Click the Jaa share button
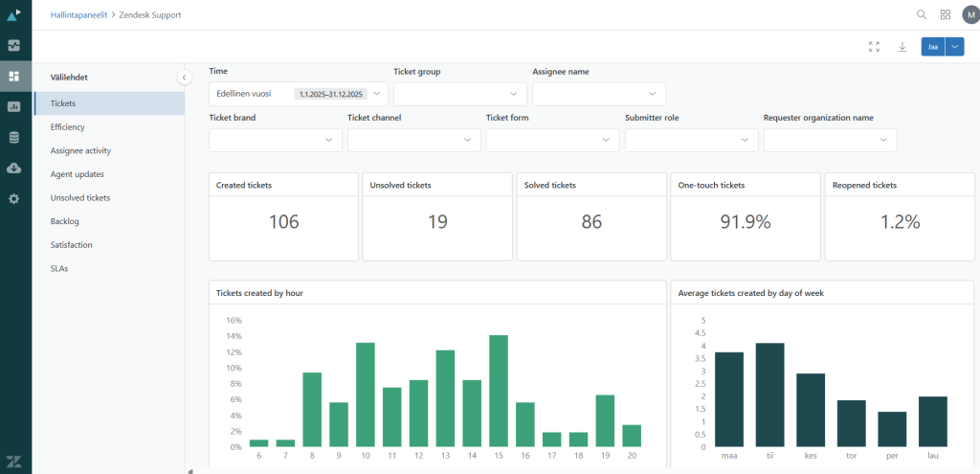Viewport: 980px width, 474px height. pos(932,46)
